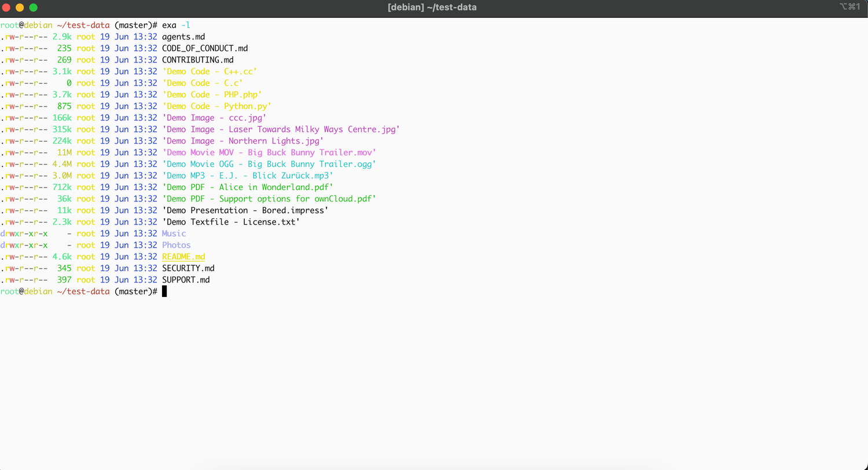Click the 3.0M size value
This screenshot has width=868, height=470.
pos(62,175)
